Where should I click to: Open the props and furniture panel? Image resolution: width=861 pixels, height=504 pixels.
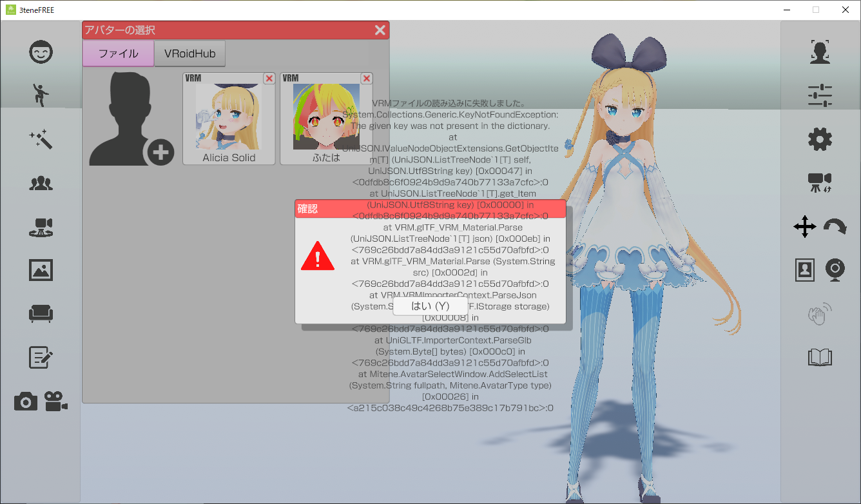pos(41,314)
